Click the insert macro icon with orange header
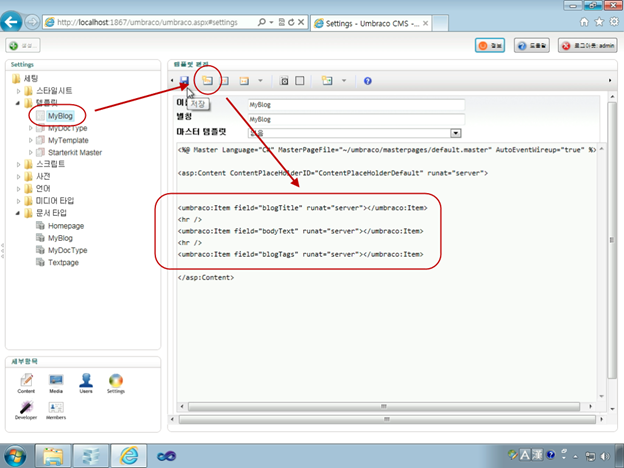 pos(244,81)
